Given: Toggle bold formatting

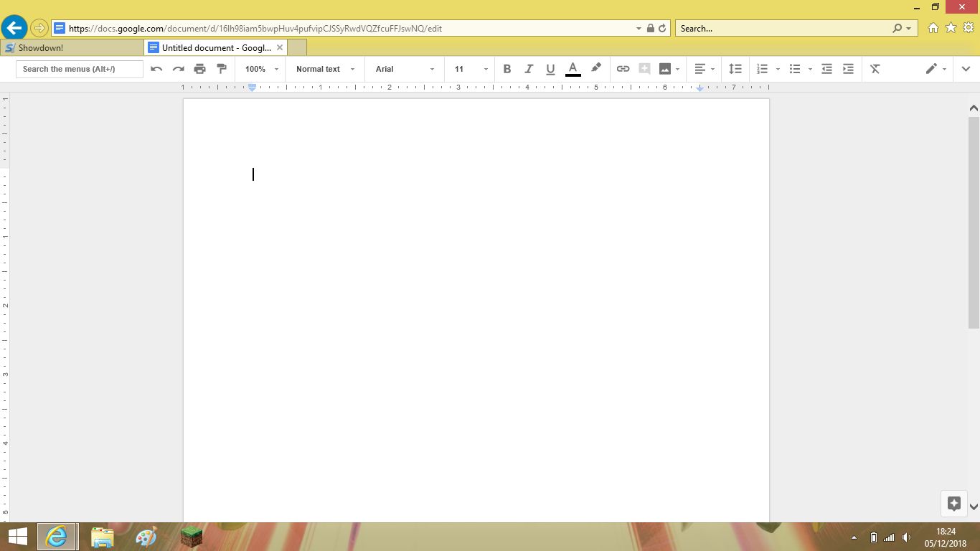Looking at the screenshot, I should (x=507, y=69).
